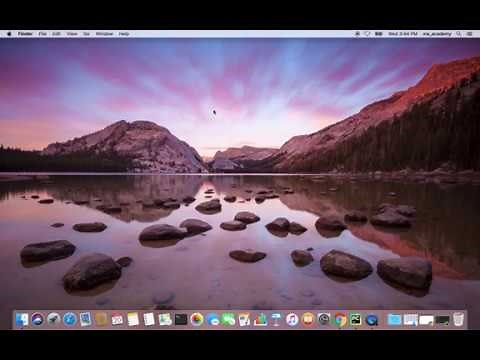Open the Edit menu
The image size is (480, 360).
coord(56,34)
